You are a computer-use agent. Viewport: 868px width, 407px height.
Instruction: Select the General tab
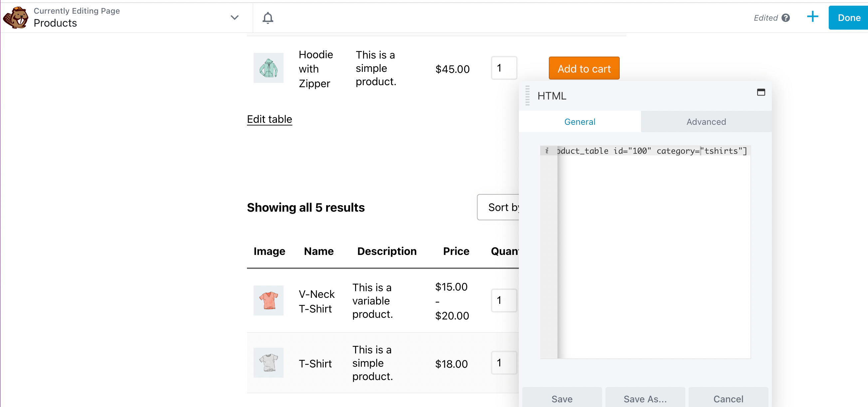coord(579,121)
